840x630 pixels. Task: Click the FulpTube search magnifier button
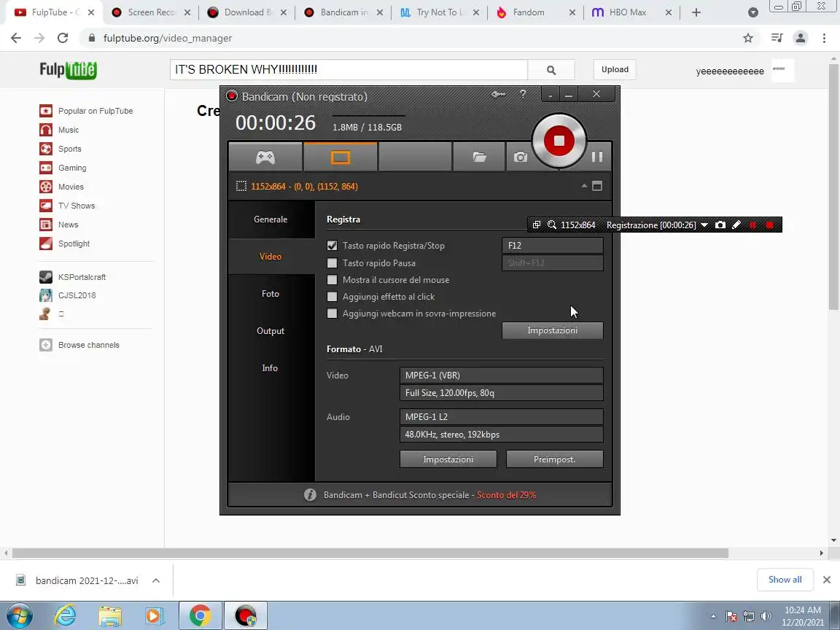click(551, 70)
